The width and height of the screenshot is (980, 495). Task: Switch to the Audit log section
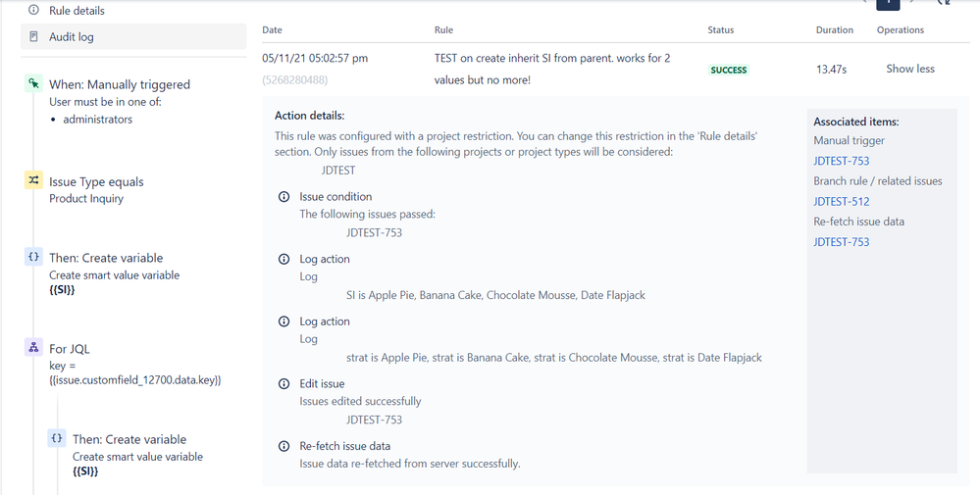click(72, 36)
